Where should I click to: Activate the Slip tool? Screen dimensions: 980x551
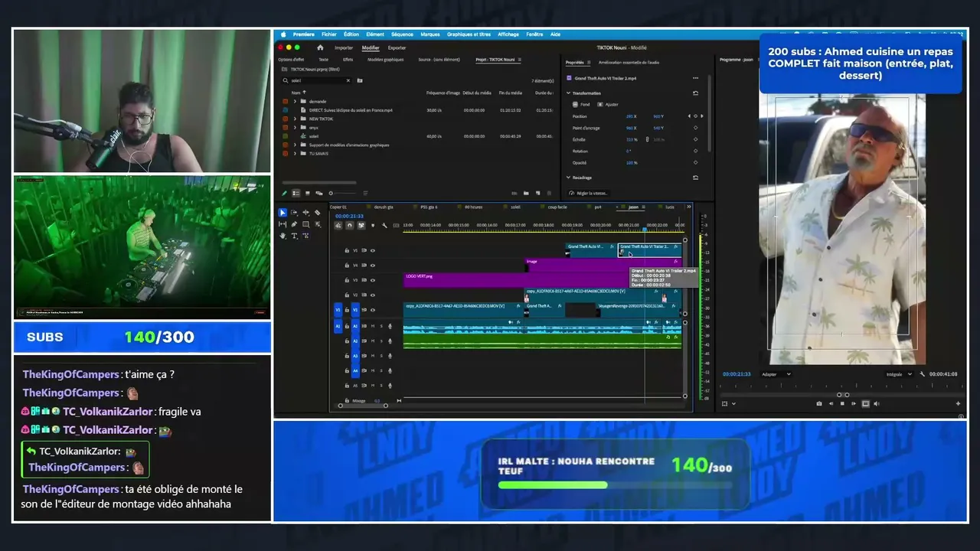click(283, 224)
